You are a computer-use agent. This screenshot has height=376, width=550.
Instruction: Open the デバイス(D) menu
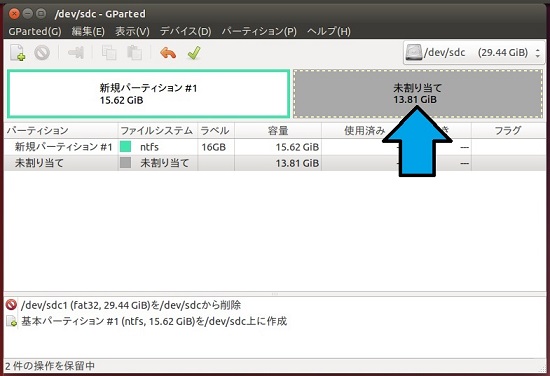(186, 32)
